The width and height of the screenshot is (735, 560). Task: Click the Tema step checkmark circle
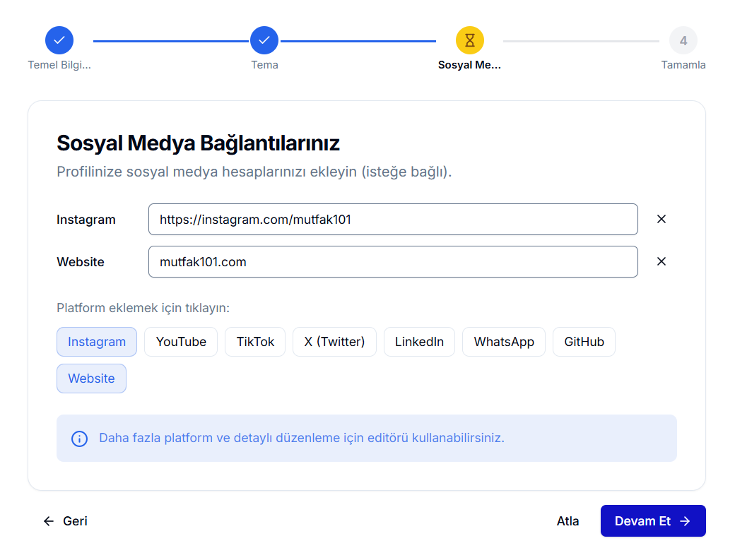pyautogui.click(x=264, y=40)
